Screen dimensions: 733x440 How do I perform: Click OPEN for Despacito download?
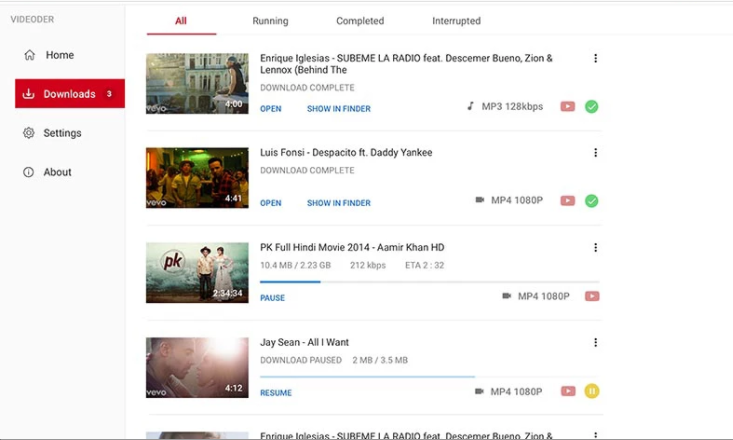coord(271,203)
